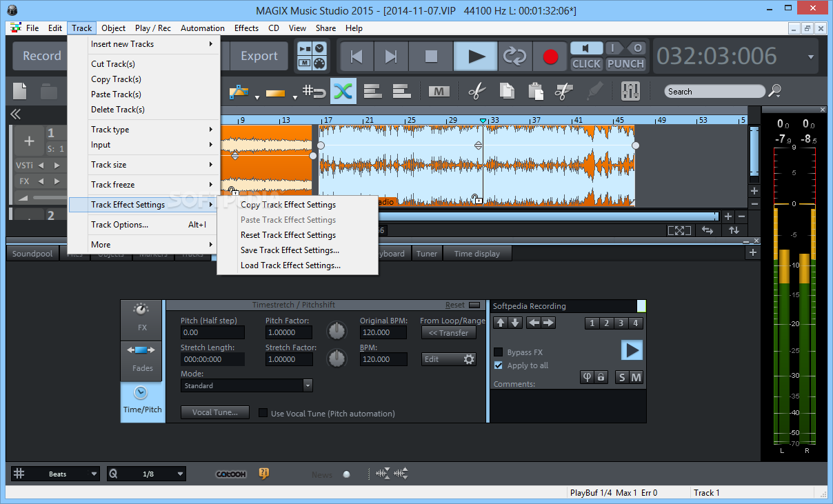833x504 pixels.
Task: Stop playback with the square stop button
Action: coord(431,57)
